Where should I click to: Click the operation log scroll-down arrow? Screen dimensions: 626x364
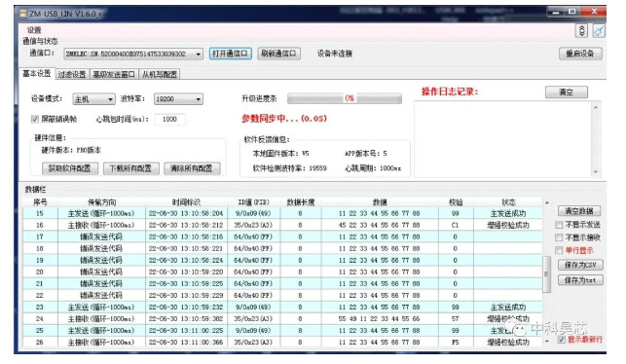(595, 172)
